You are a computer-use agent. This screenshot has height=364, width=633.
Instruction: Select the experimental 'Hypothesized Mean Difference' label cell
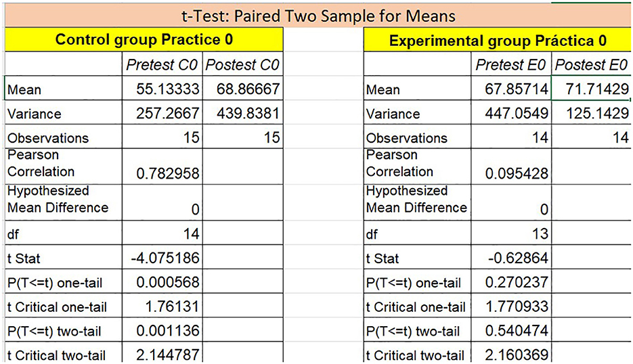pyautogui.click(x=415, y=199)
